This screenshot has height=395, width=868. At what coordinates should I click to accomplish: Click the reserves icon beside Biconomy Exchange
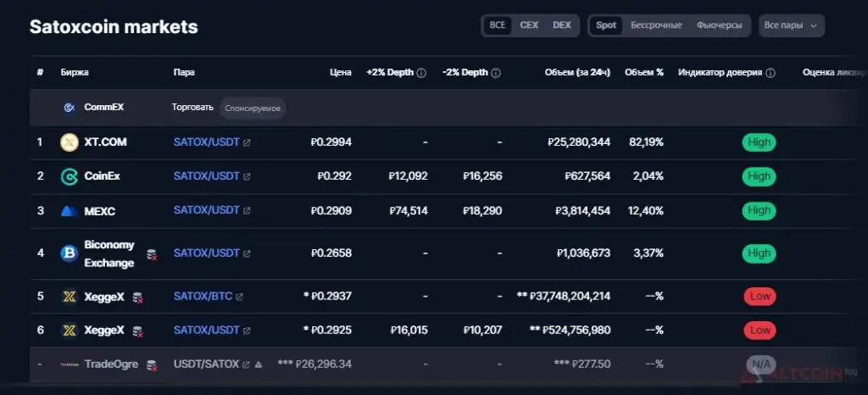152,254
